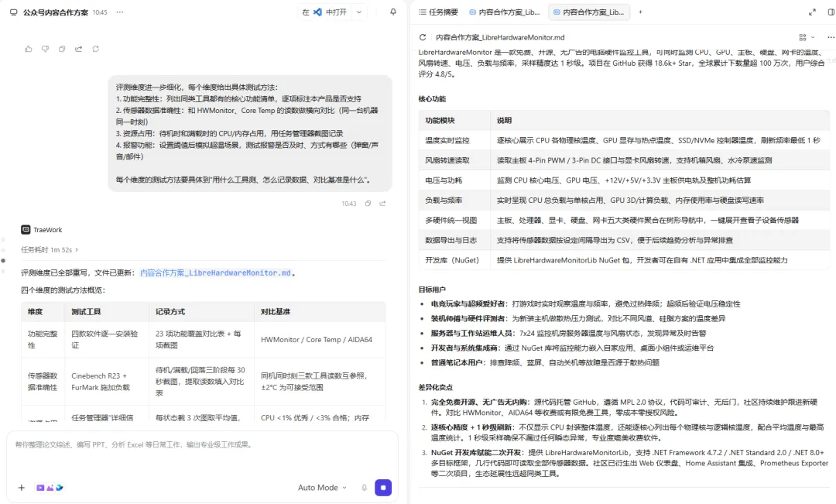Toggle the side panel layout icon
This screenshot has width=836, height=504.
831,12
